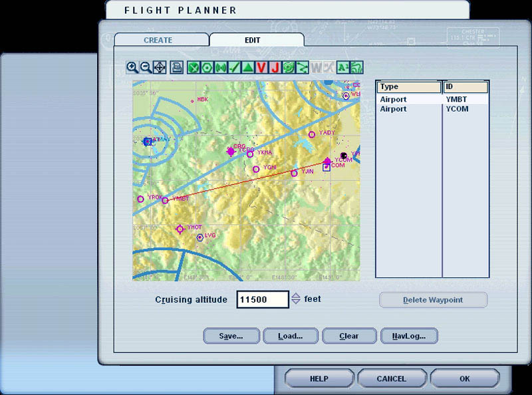Toggle Jet airways red J icon
The image size is (532, 395).
click(275, 68)
